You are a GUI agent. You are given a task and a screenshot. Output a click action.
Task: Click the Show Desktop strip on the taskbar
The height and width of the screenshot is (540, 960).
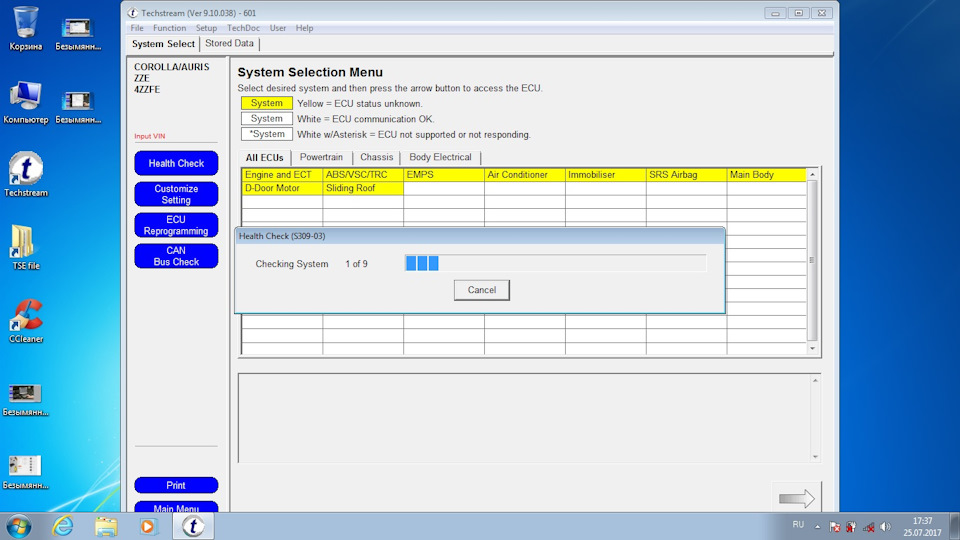tap(955, 527)
